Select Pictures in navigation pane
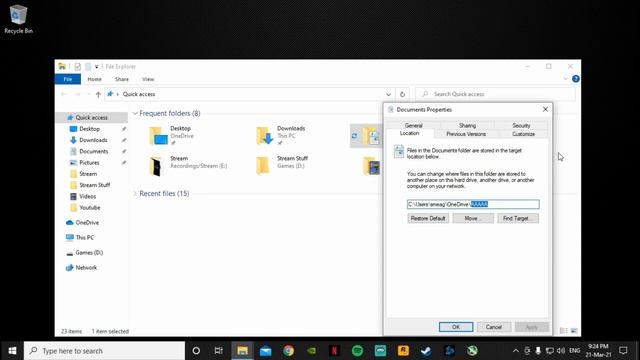Viewport: 640px width, 360px height. [89, 162]
